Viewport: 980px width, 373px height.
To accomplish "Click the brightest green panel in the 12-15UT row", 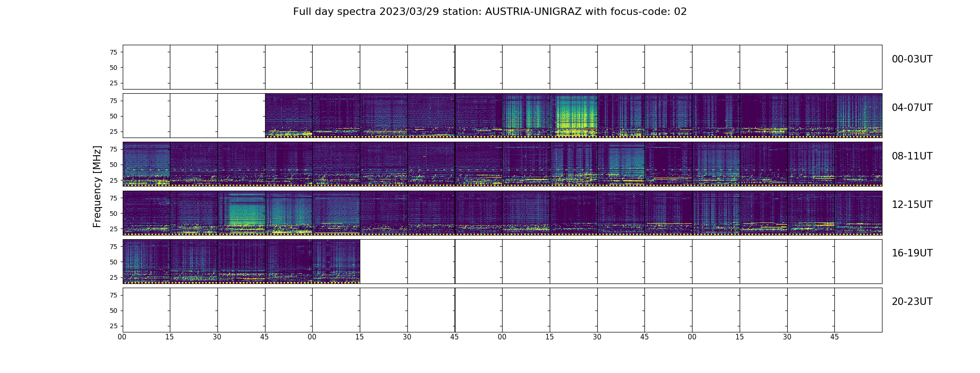I will coord(241,213).
